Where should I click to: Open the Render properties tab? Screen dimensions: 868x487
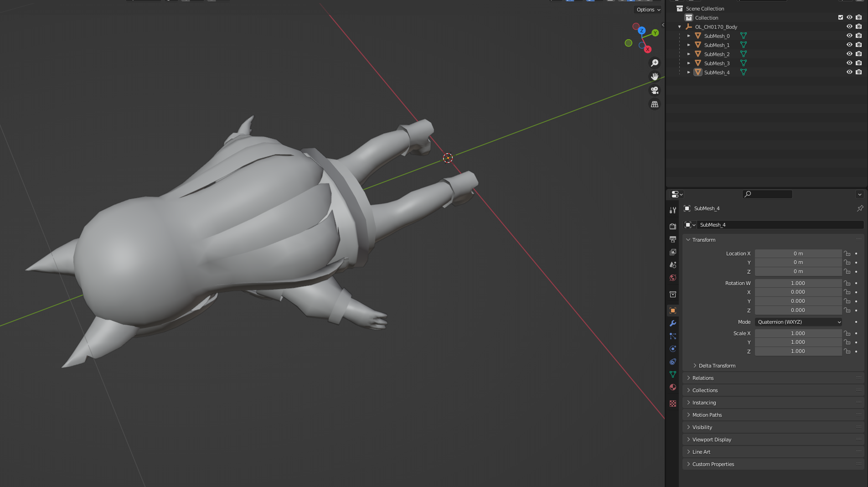(673, 226)
